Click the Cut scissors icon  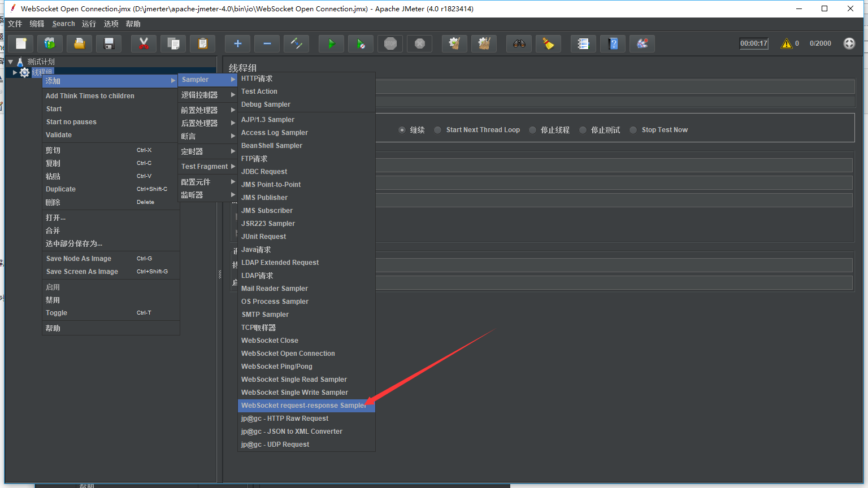coord(144,43)
